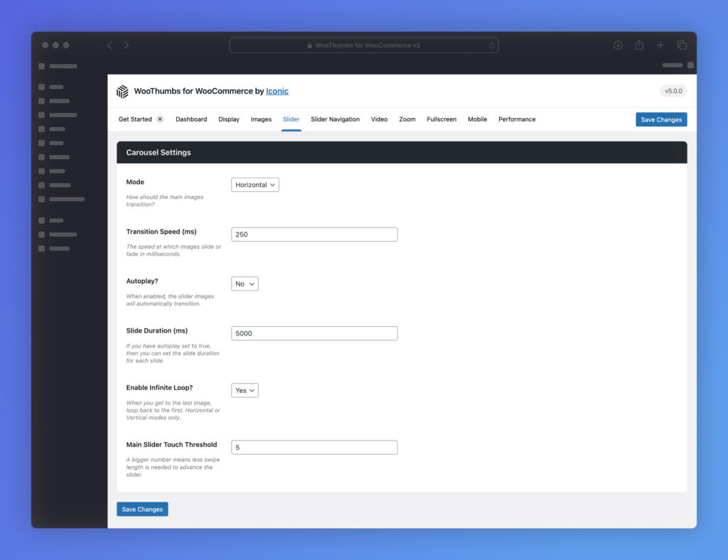Click the tab overview icon
This screenshot has width=728, height=560.
pyautogui.click(x=681, y=44)
